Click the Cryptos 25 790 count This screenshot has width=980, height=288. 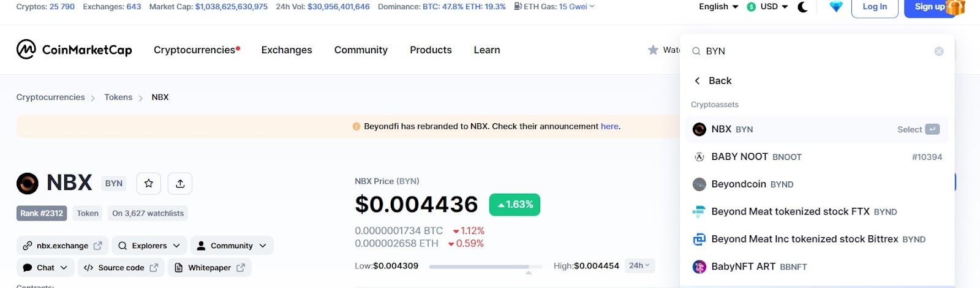tap(62, 7)
